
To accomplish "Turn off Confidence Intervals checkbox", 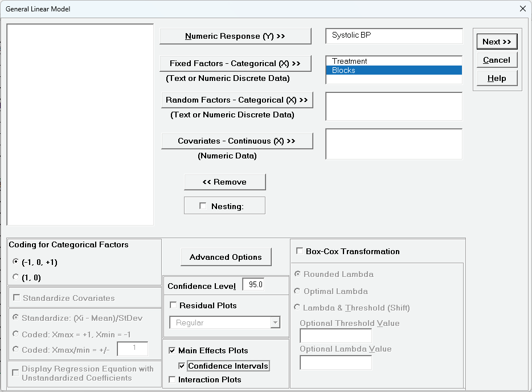I will [x=182, y=366].
